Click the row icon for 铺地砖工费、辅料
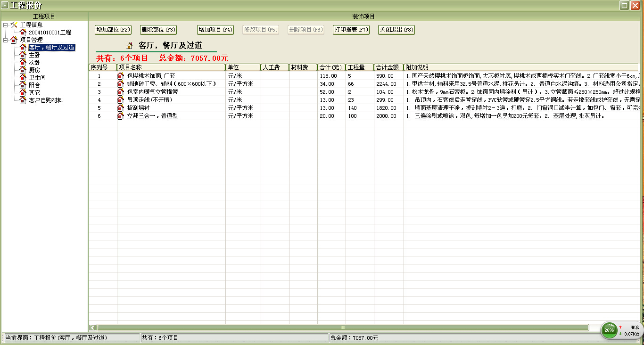The width and height of the screenshot is (644, 345). click(121, 84)
